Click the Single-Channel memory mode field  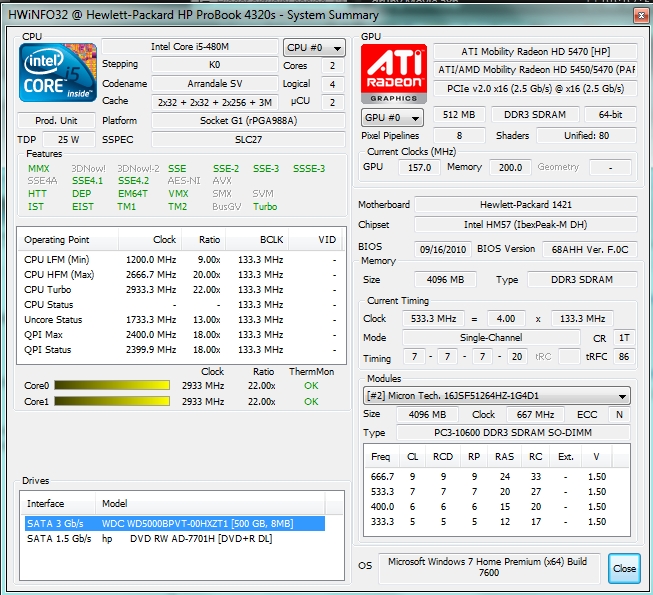(491, 338)
